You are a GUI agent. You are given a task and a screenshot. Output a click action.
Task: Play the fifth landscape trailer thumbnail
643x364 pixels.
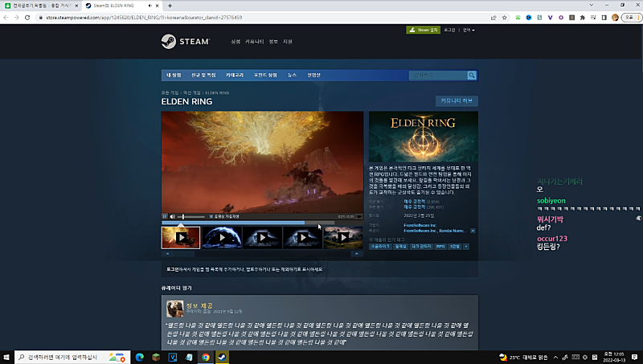(343, 238)
